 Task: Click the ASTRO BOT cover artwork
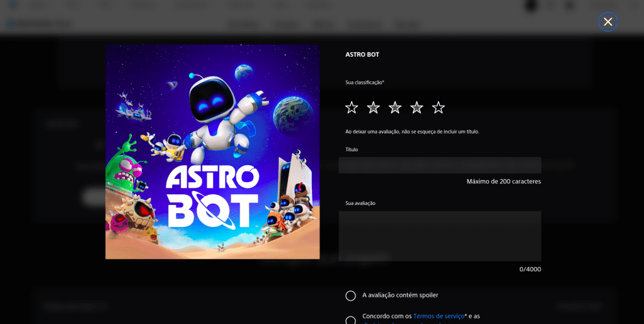[x=212, y=151]
